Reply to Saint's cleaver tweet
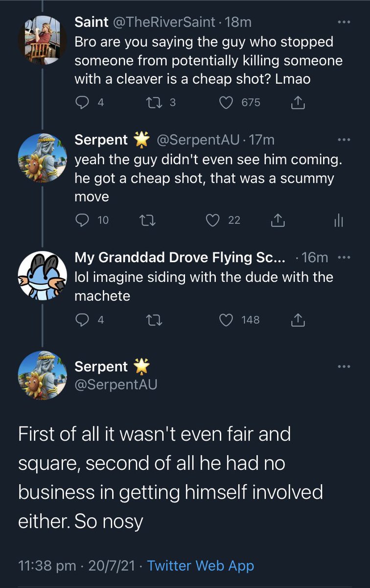The height and width of the screenshot is (588, 370). 81,102
